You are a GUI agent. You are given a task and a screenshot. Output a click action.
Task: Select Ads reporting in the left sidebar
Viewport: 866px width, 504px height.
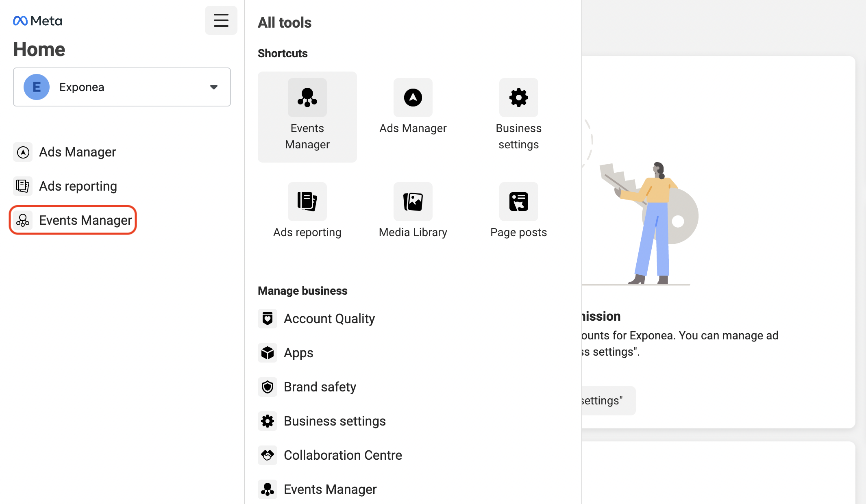[78, 186]
